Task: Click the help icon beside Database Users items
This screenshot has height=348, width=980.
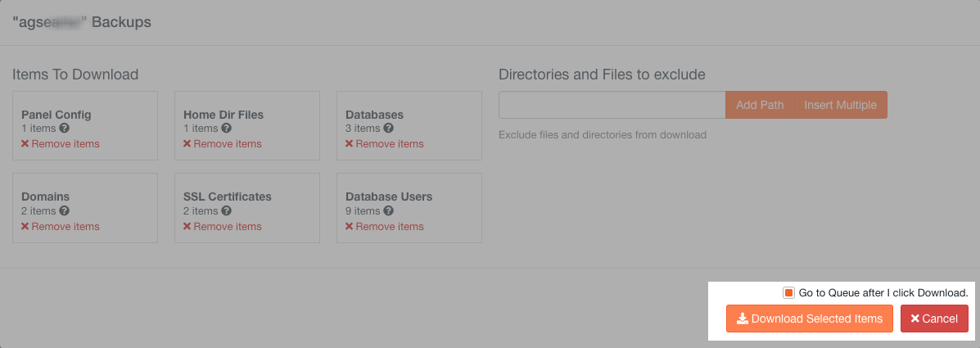Action: (388, 210)
